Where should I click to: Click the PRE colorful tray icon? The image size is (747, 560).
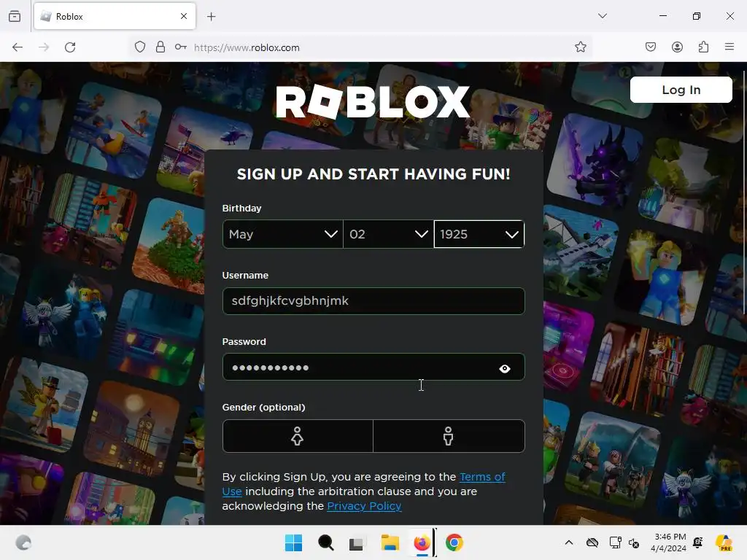(x=724, y=542)
